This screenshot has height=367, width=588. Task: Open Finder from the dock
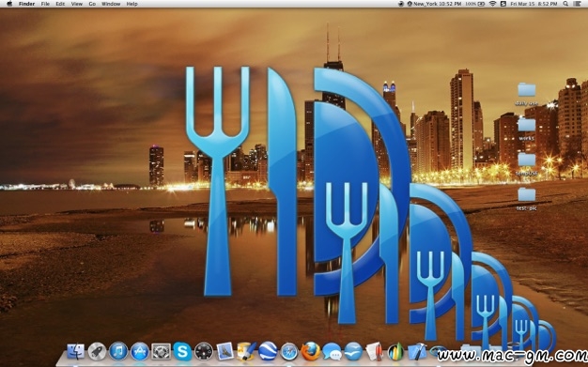pyautogui.click(x=75, y=352)
